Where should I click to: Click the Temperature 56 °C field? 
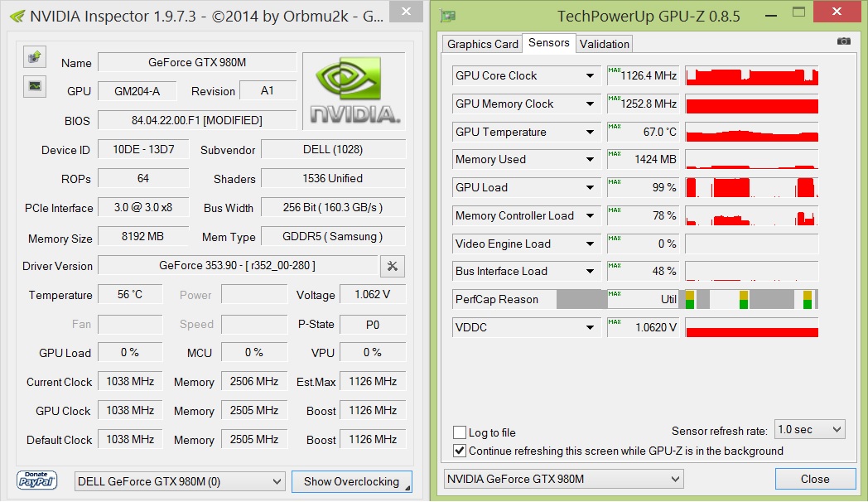(130, 294)
